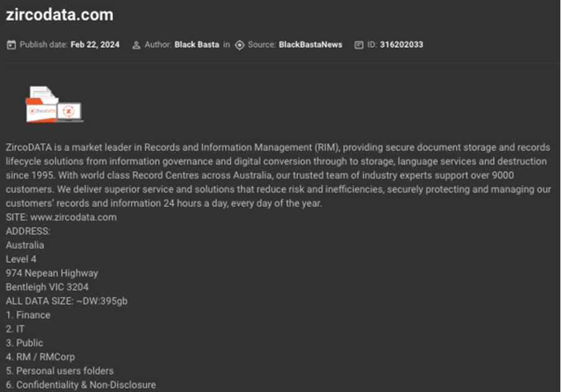This screenshot has width=561, height=392.
Task: Select the Confidentiality & Non-Disclosure item
Action: pyautogui.click(x=81, y=385)
